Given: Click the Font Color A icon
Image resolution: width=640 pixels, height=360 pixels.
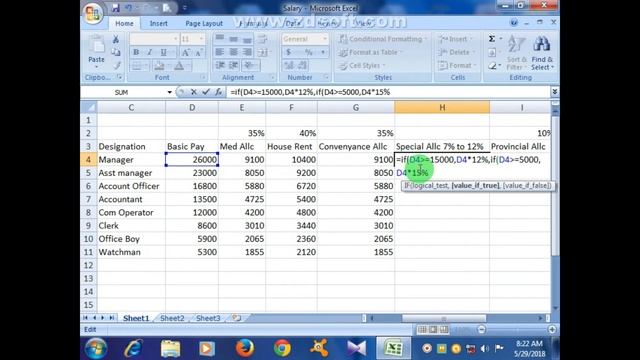Looking at the screenshot, I should pyautogui.click(x=180, y=66).
